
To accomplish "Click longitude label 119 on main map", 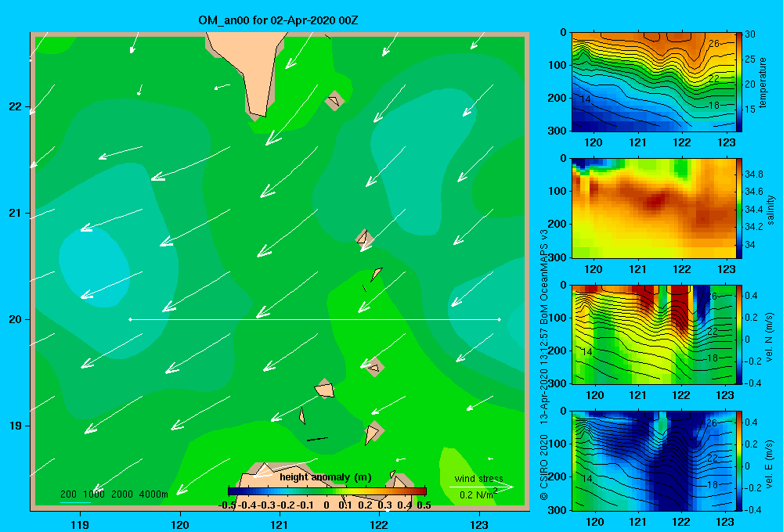I will point(80,525).
